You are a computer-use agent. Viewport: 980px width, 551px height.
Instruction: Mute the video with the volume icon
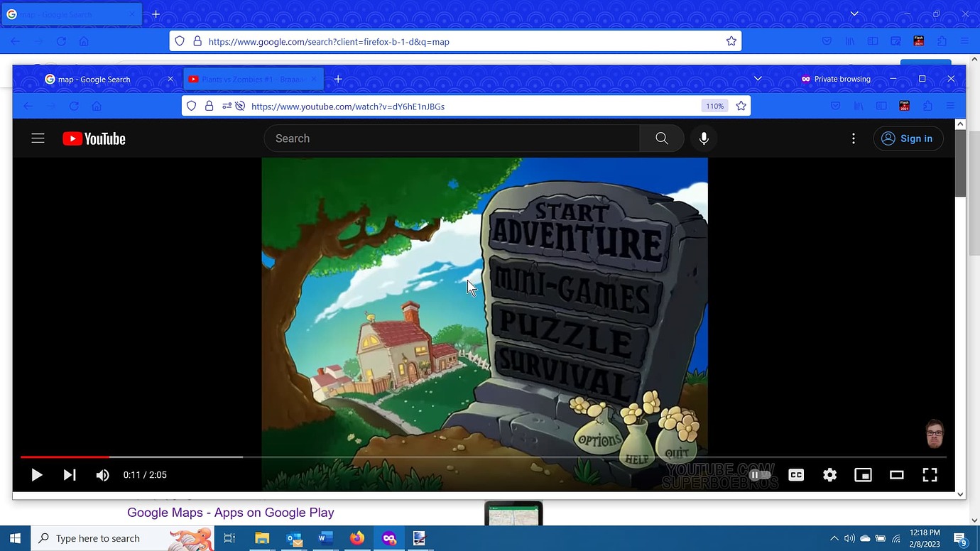(x=102, y=474)
